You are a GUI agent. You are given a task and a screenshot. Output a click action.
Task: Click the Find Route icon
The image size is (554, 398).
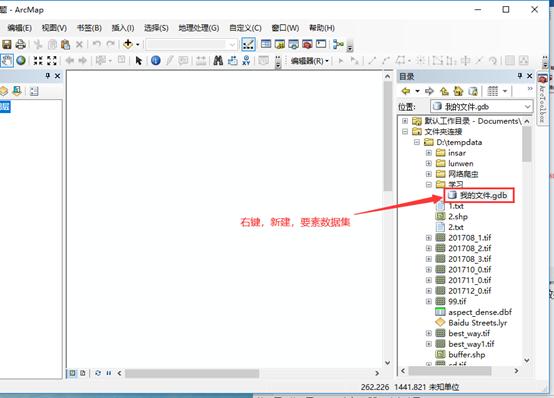click(x=232, y=60)
